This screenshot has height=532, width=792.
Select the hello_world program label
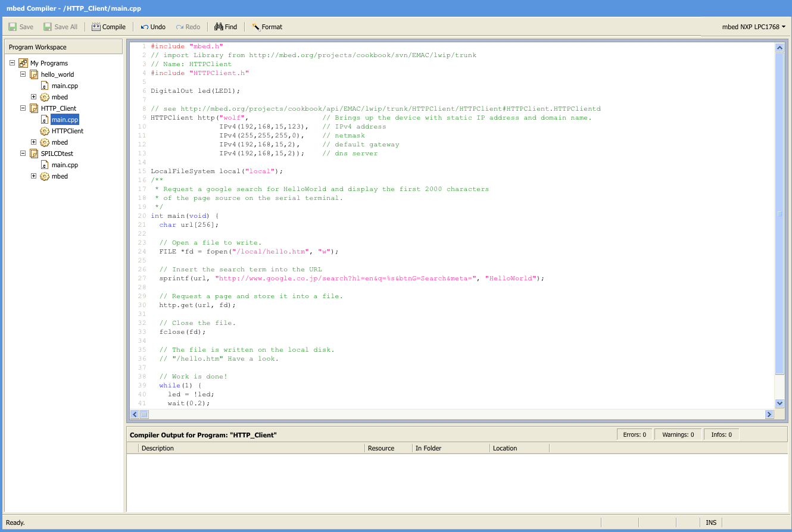coord(58,74)
